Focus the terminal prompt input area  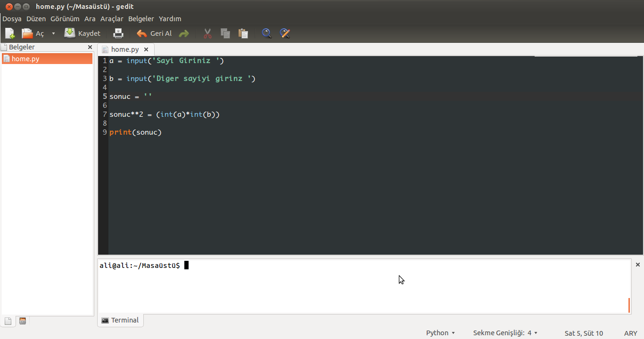[x=364, y=286]
